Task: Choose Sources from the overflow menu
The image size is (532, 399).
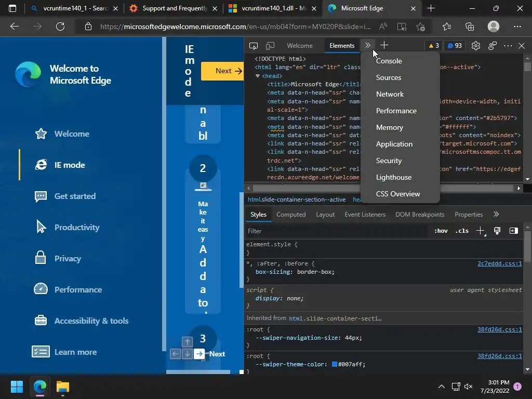Action: coord(389,78)
